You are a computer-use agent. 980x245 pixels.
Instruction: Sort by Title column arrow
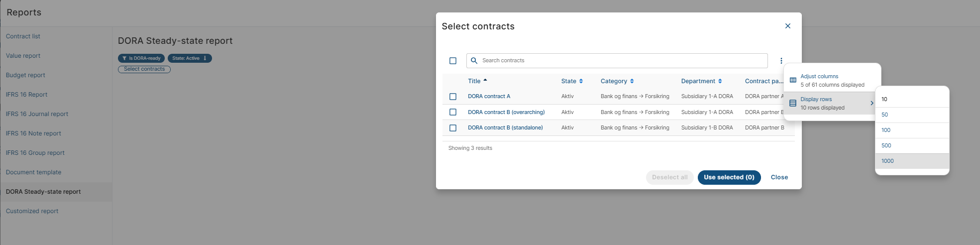485,81
